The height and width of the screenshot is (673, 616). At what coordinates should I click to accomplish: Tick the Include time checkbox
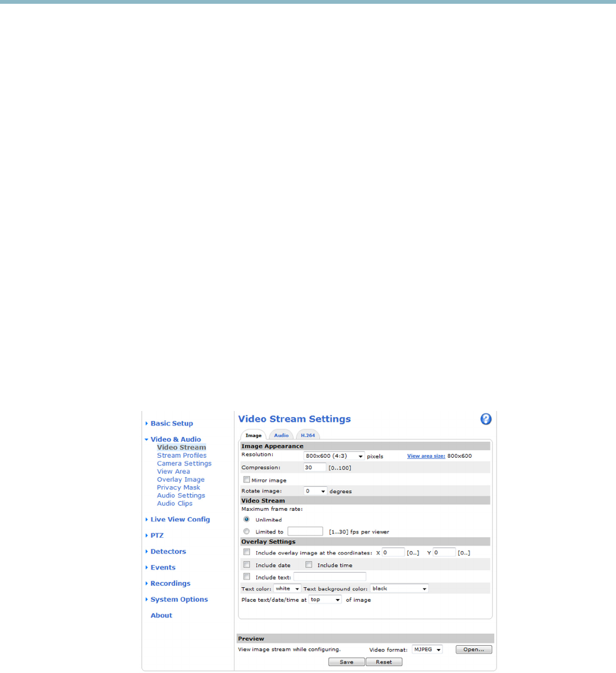[x=309, y=565]
